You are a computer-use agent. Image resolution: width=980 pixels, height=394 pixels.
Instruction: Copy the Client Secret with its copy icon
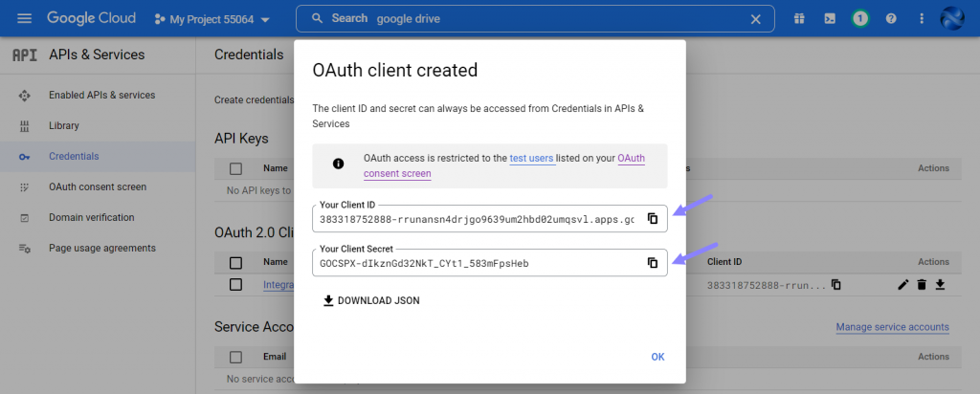[653, 263]
